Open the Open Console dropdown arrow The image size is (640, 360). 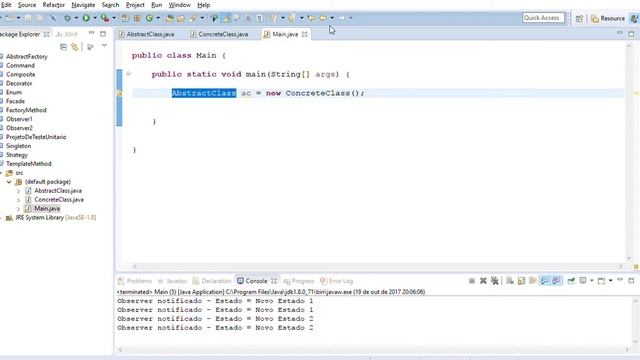(611, 280)
